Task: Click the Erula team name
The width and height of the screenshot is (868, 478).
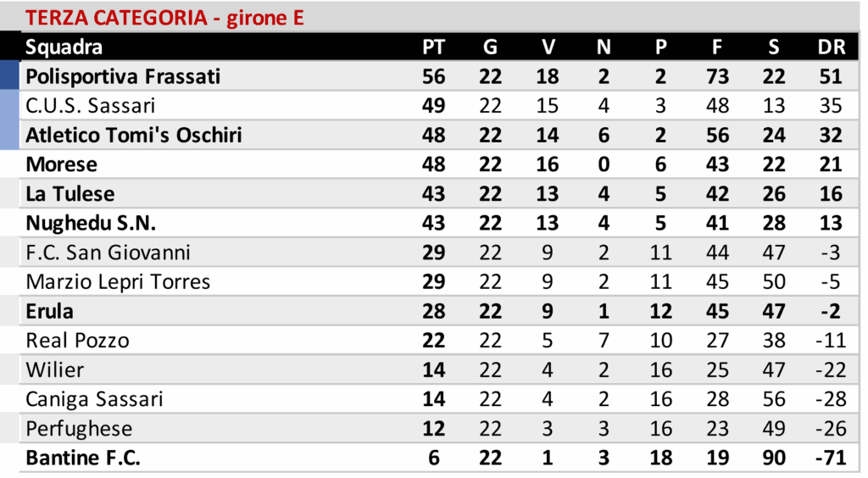Action: [50, 311]
